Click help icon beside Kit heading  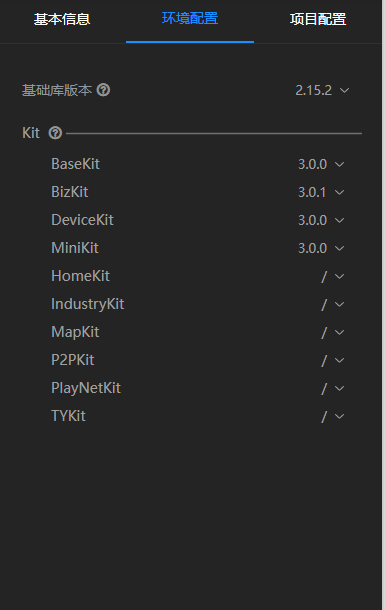pyautogui.click(x=55, y=133)
